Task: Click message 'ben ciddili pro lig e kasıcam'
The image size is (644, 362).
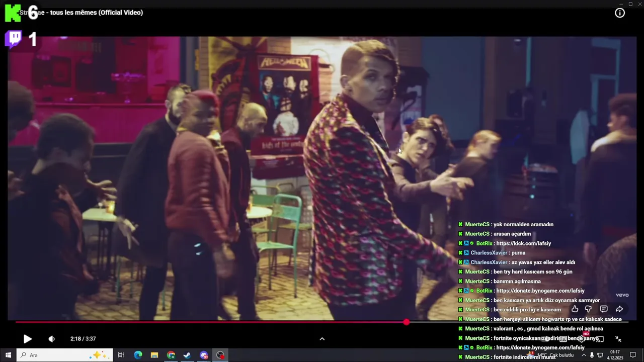Action: (527, 310)
